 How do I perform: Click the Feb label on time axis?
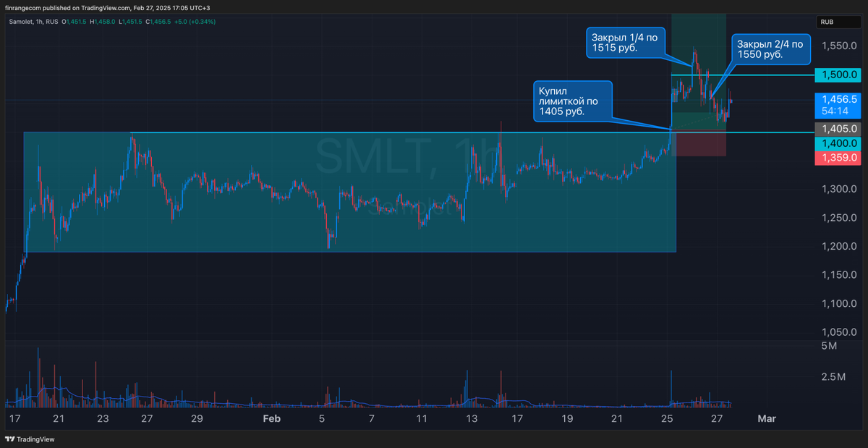pyautogui.click(x=271, y=418)
